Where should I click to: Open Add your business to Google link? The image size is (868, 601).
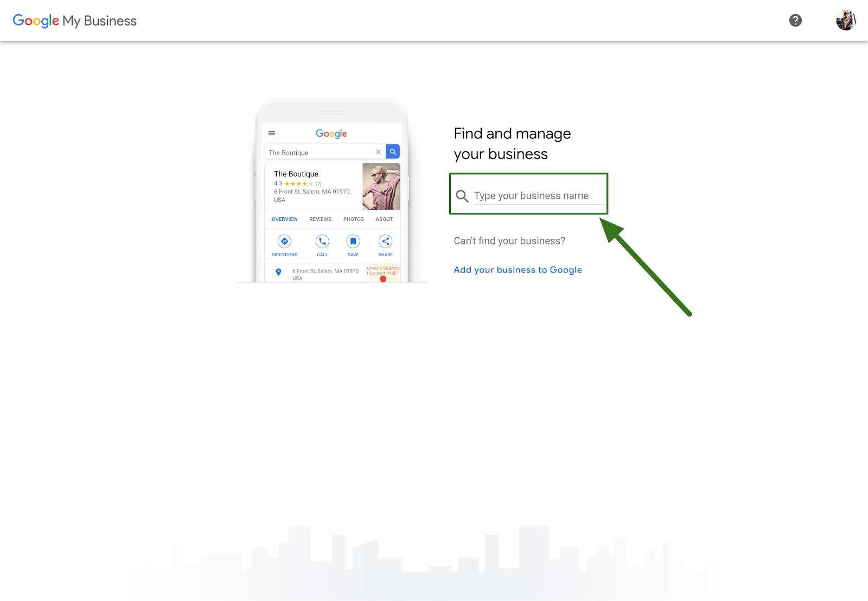(518, 270)
